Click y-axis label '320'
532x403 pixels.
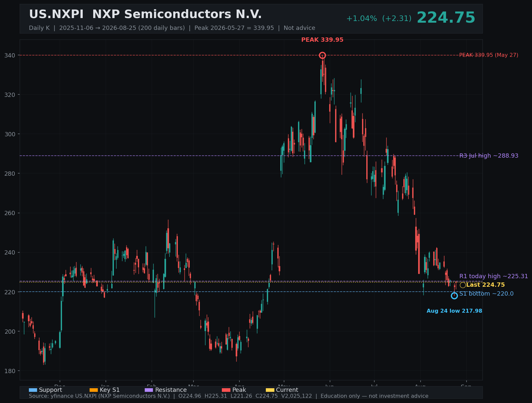tap(10, 95)
